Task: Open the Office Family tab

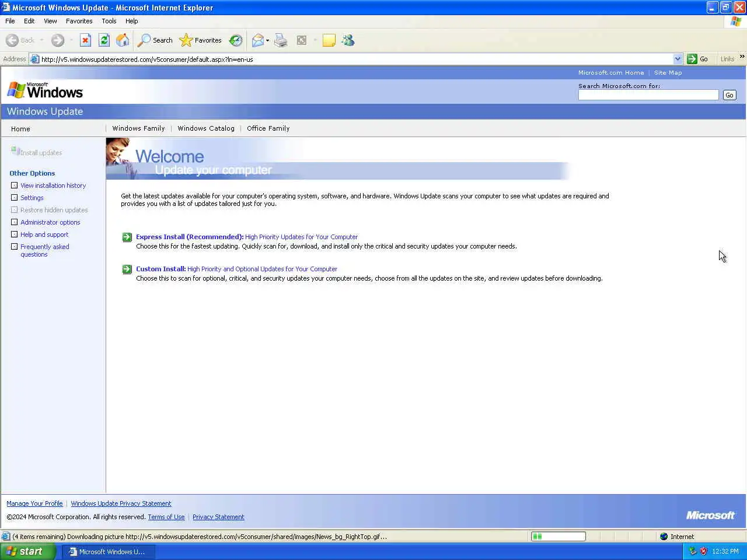Action: 268,128
